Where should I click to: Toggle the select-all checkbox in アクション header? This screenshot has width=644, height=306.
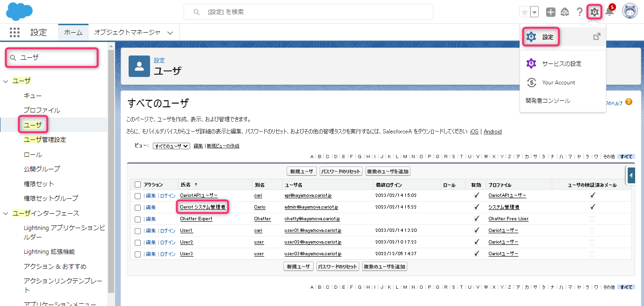point(137,185)
